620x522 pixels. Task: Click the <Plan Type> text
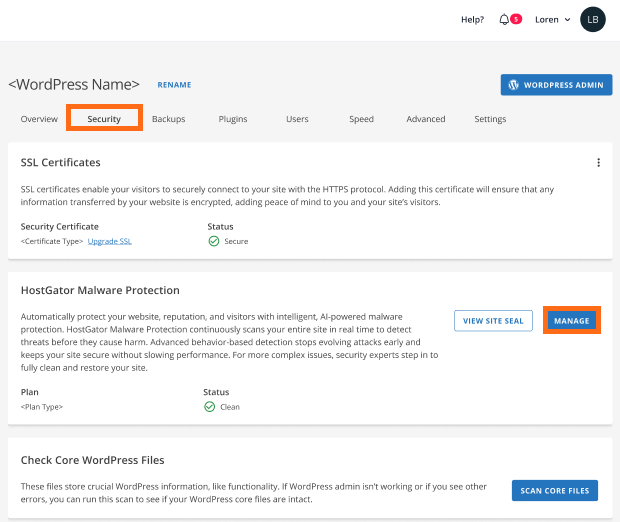[42, 407]
